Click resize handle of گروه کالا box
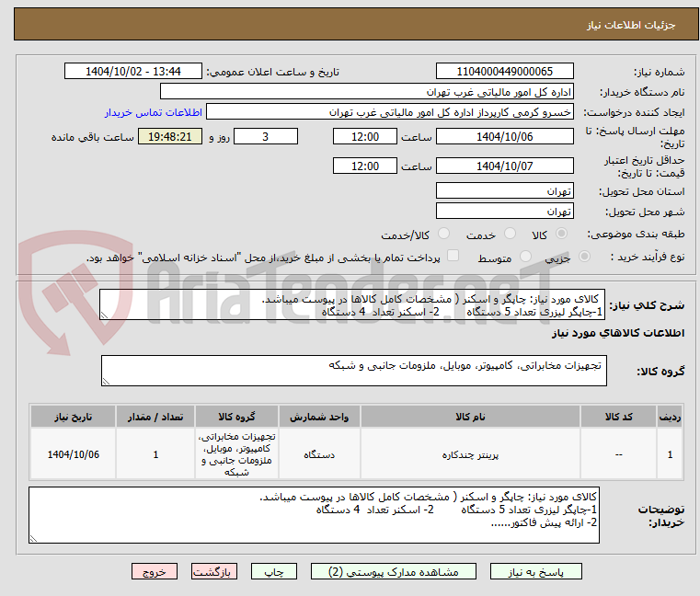Image resolution: width=700 pixels, height=596 pixels. (106, 382)
